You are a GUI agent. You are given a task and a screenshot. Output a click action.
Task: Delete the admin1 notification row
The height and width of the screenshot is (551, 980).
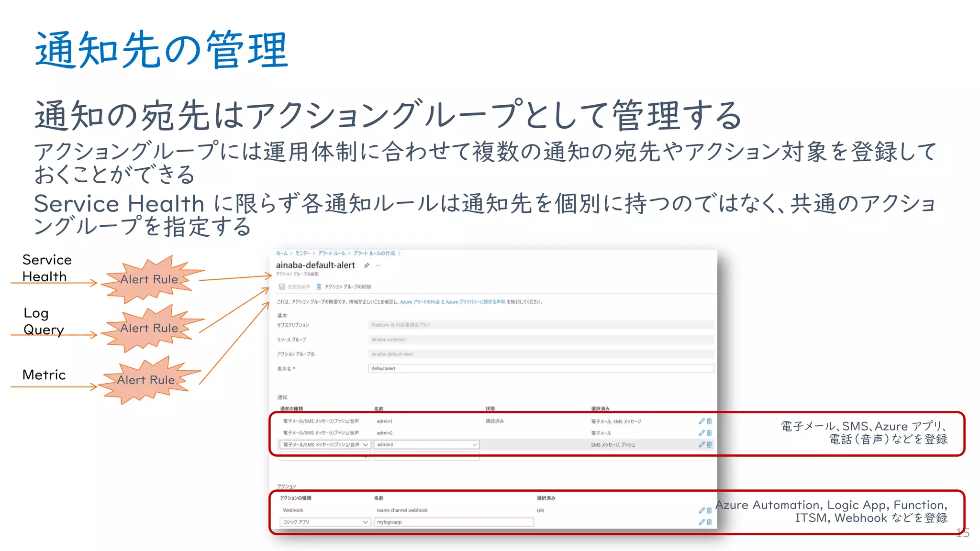pyautogui.click(x=709, y=421)
